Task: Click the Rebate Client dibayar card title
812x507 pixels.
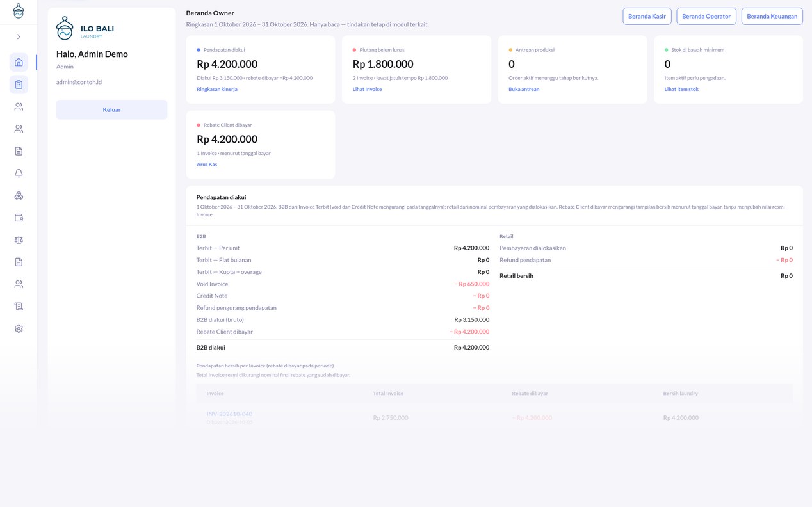Action: click(227, 125)
